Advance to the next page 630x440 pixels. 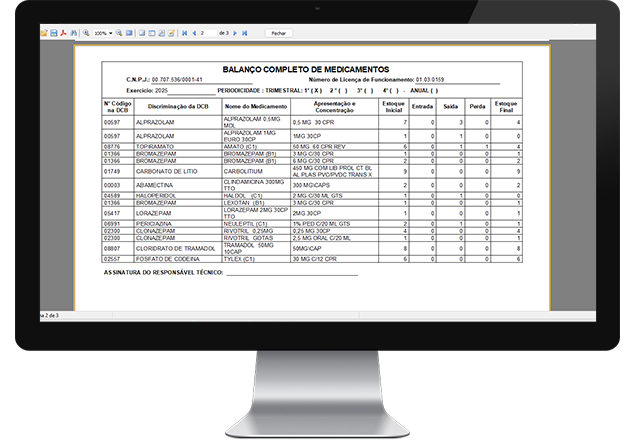pyautogui.click(x=236, y=33)
